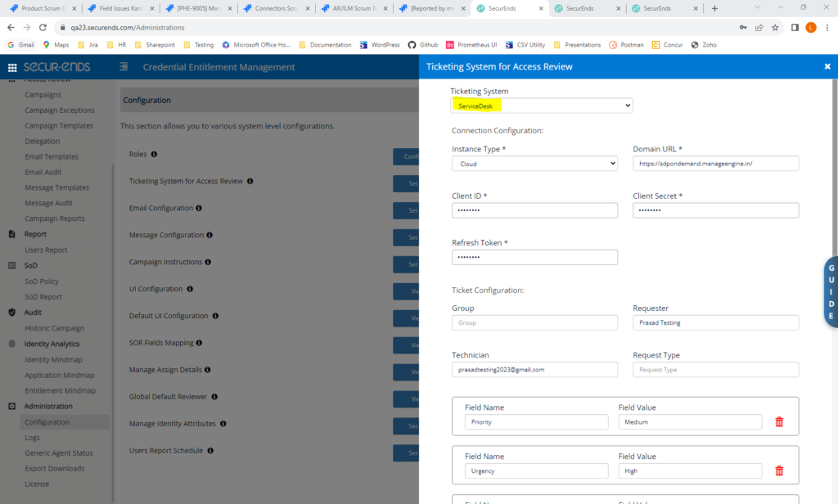Open the saved password key icon
The width and height of the screenshot is (838, 504).
(x=743, y=27)
